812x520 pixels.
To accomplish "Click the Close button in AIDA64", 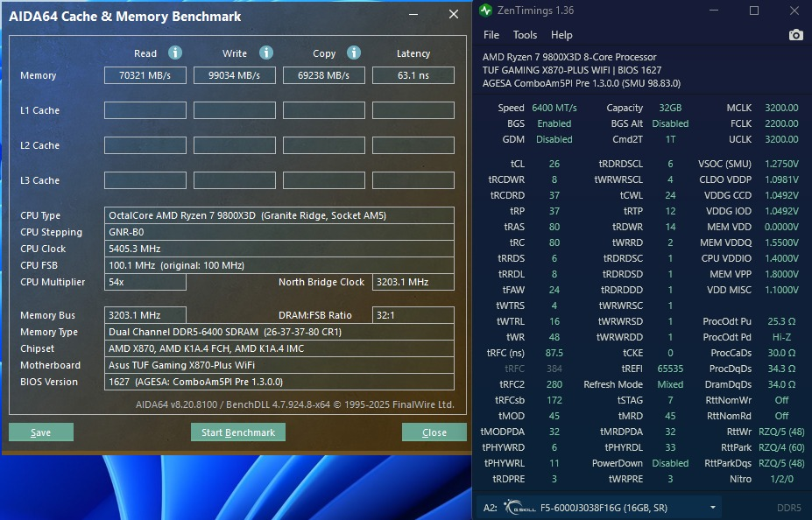I will pos(434,432).
